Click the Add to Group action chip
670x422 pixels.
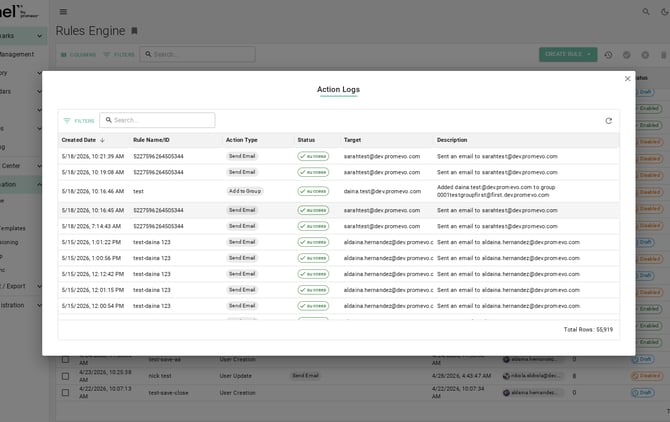[244, 191]
